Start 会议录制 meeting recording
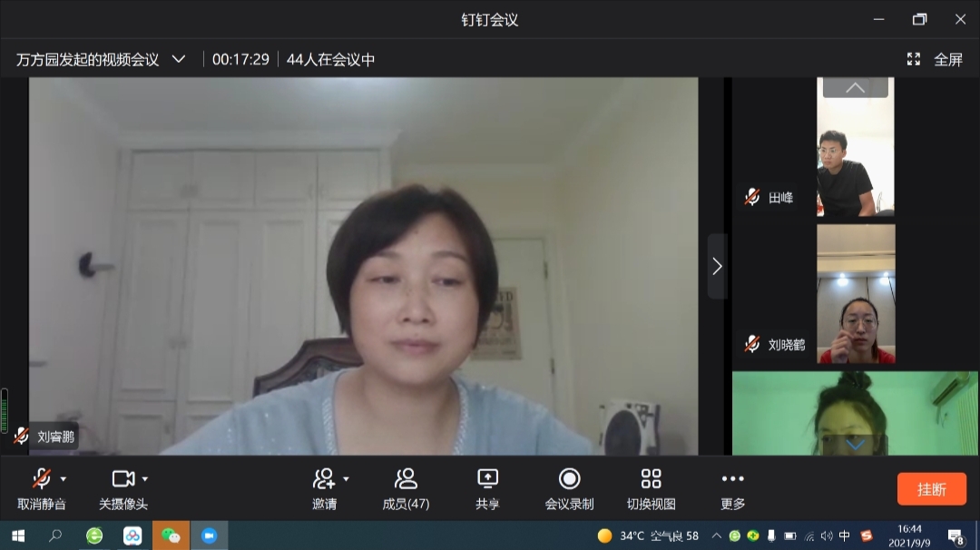This screenshot has width=980, height=550. (569, 489)
